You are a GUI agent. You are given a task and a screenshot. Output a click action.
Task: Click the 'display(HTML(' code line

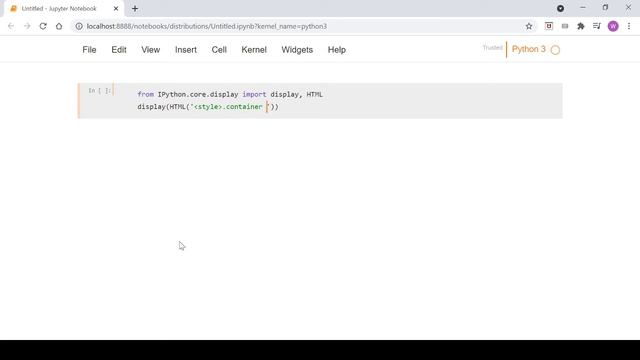pyautogui.click(x=208, y=107)
